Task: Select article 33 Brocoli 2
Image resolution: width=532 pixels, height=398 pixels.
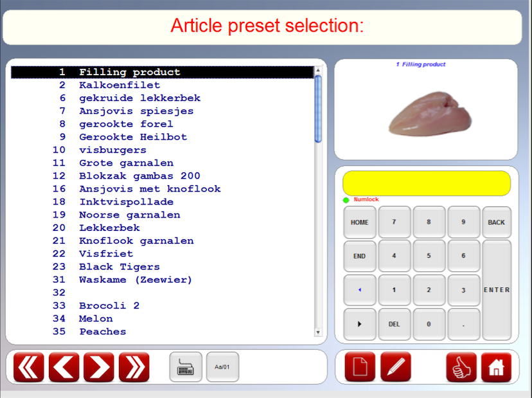Action: coord(163,305)
